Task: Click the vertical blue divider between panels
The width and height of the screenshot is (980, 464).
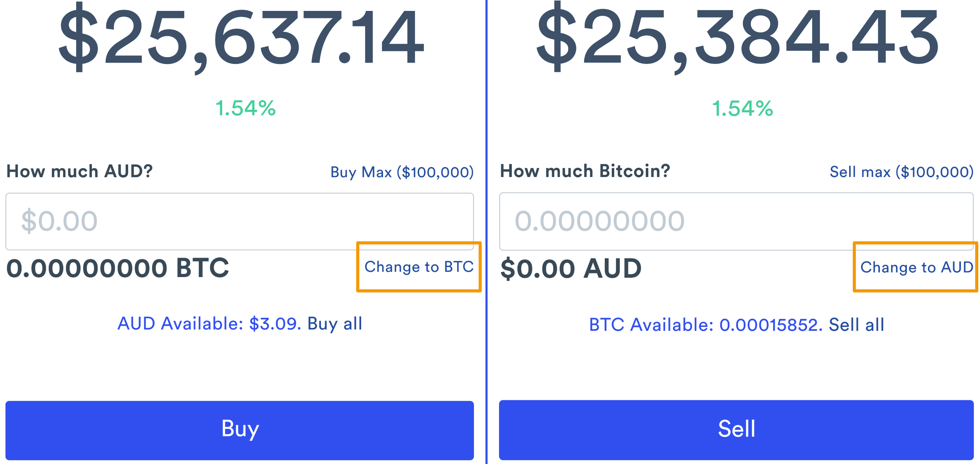Action: pos(486,228)
